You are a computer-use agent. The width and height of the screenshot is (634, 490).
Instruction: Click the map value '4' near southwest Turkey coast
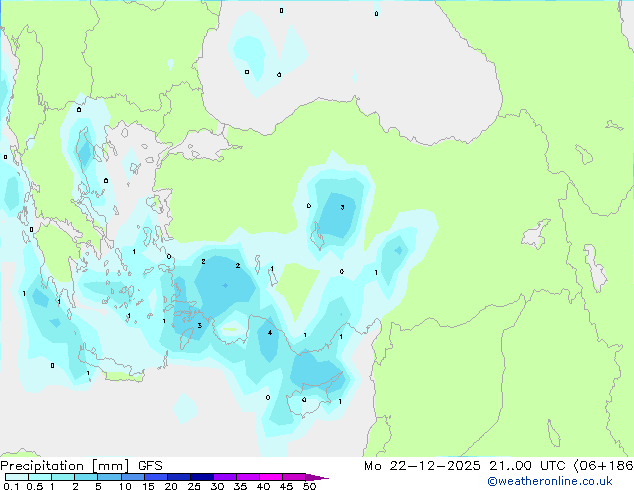point(270,333)
